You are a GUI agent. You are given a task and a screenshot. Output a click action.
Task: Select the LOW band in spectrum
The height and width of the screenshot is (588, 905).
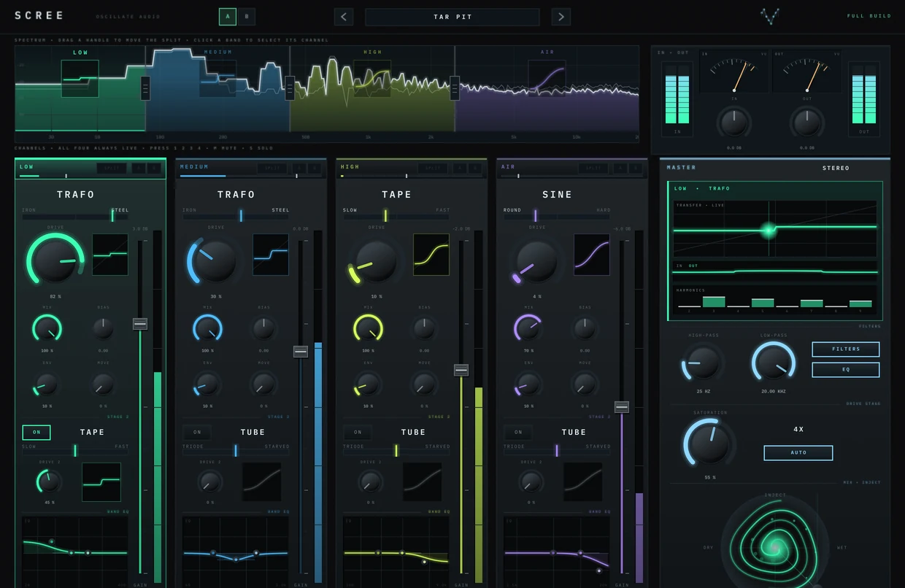80,53
